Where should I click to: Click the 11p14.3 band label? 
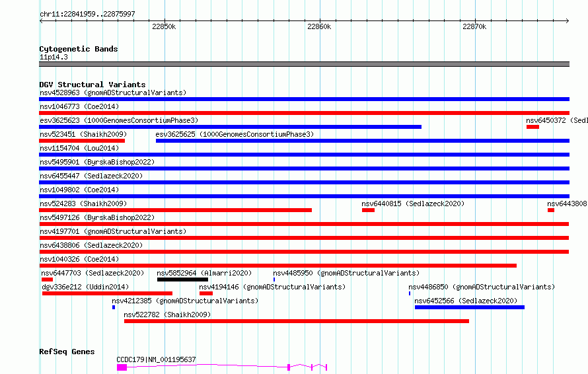click(54, 57)
